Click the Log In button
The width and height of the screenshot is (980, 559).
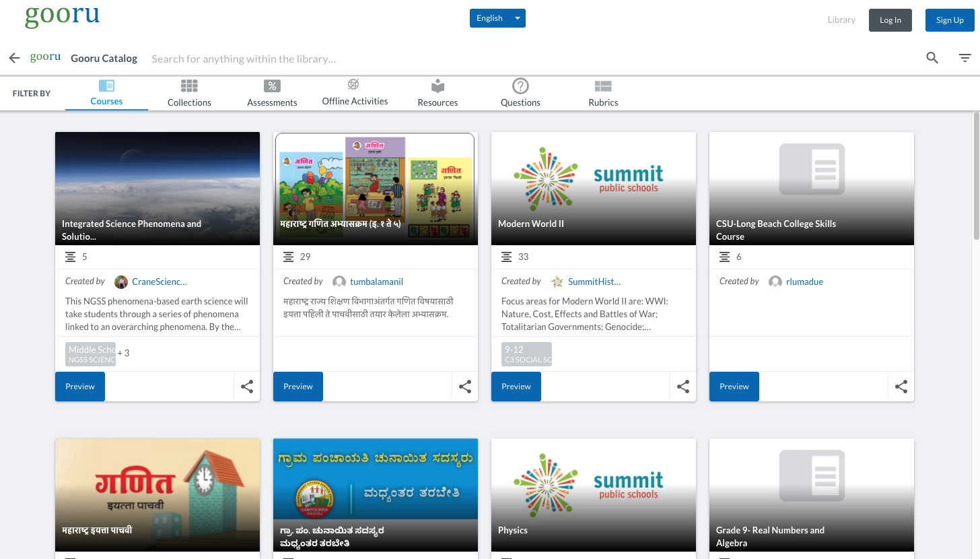pos(890,20)
